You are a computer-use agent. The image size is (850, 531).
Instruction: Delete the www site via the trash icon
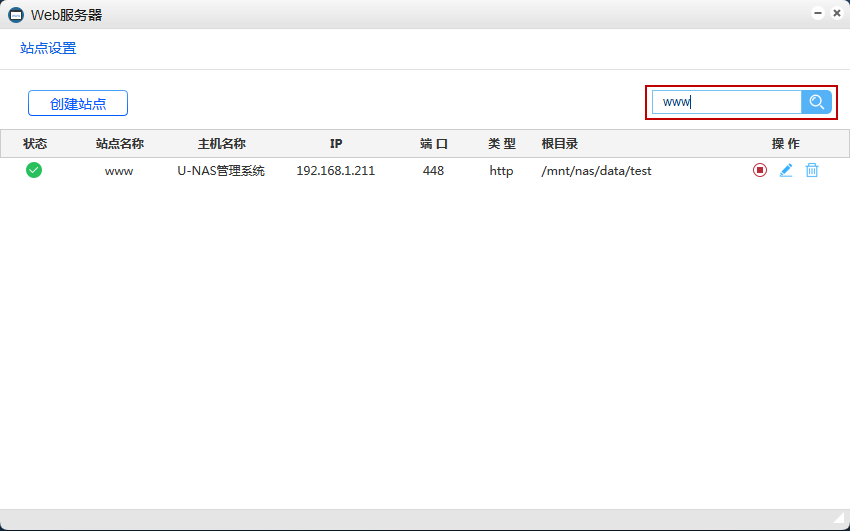coord(812,171)
